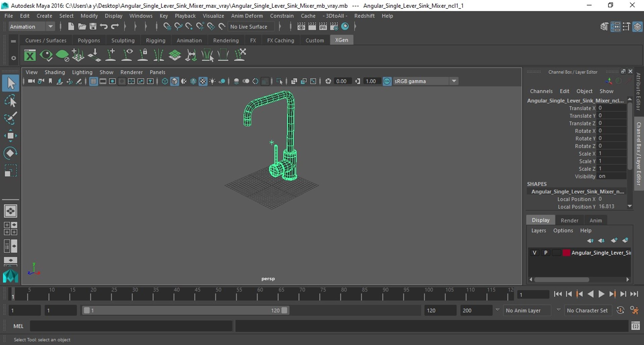Image resolution: width=644 pixels, height=345 pixels.
Task: Click the XGen preview eye icon
Action: coord(46,55)
